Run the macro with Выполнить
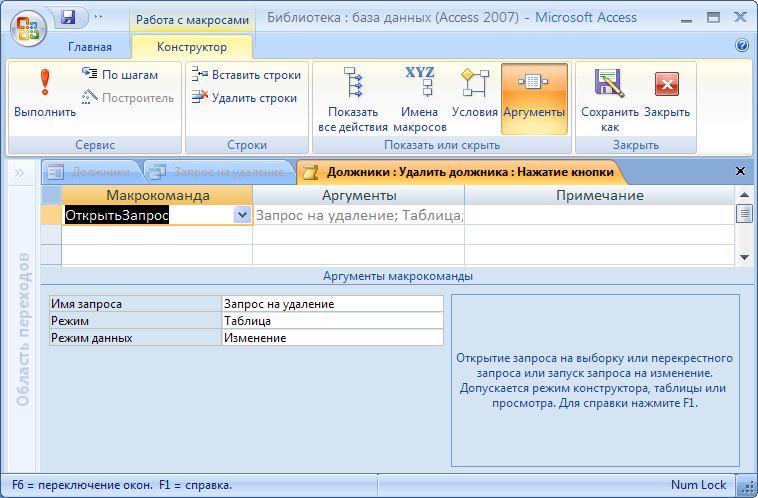 point(45,93)
